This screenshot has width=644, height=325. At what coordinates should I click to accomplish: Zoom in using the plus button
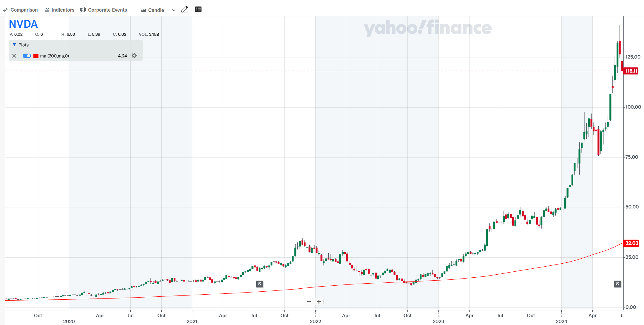coord(319,302)
